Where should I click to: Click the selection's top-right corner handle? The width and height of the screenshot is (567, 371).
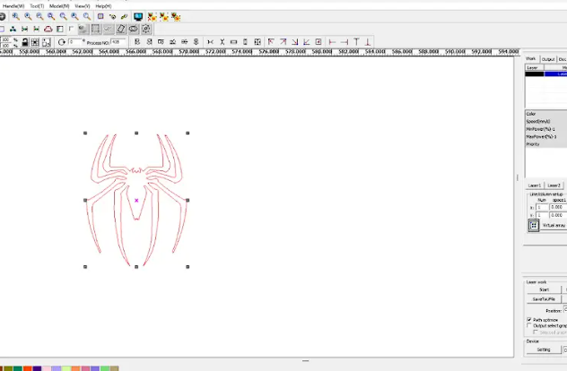coord(188,133)
